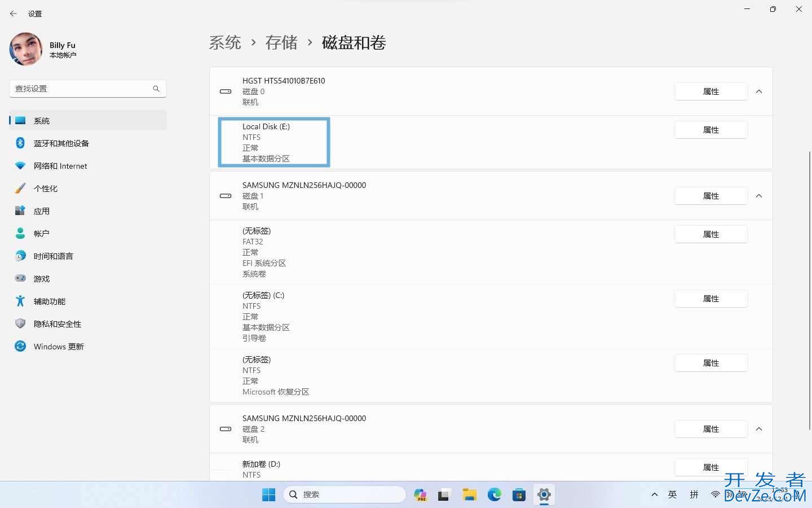Open Microsoft Edge from the taskbar
The width and height of the screenshot is (812, 508).
pyautogui.click(x=495, y=495)
